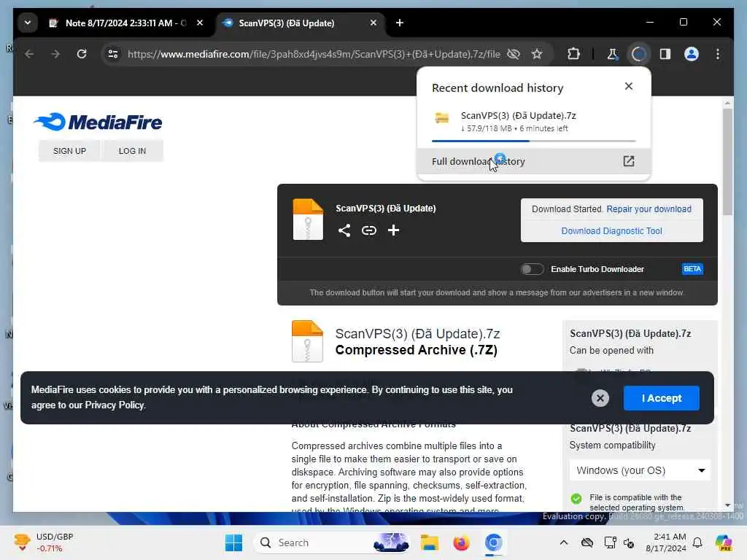Close the Recent download history popup
The height and width of the screenshot is (560, 747).
[629, 86]
